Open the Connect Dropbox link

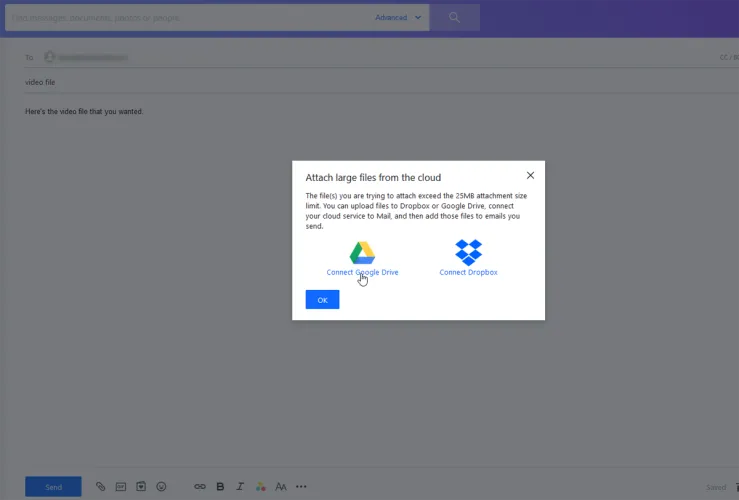point(468,272)
